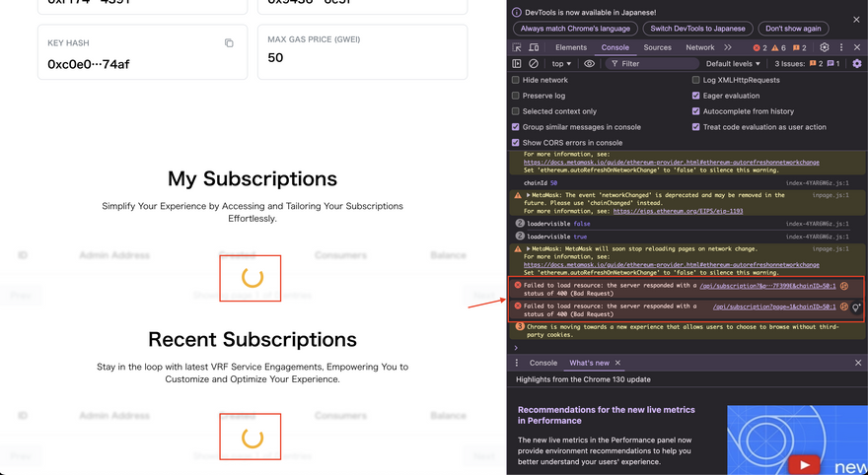Check the Preserve log option
The image size is (868, 475).
coord(516,96)
